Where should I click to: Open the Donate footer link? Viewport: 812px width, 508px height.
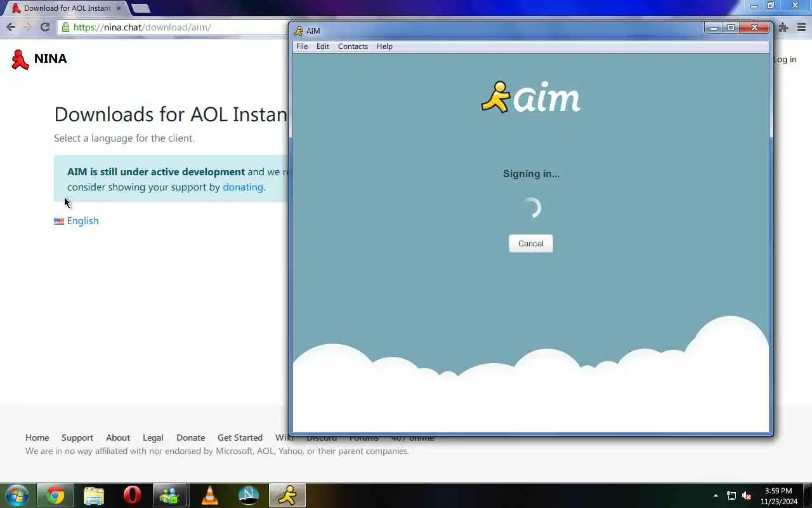[x=190, y=438]
